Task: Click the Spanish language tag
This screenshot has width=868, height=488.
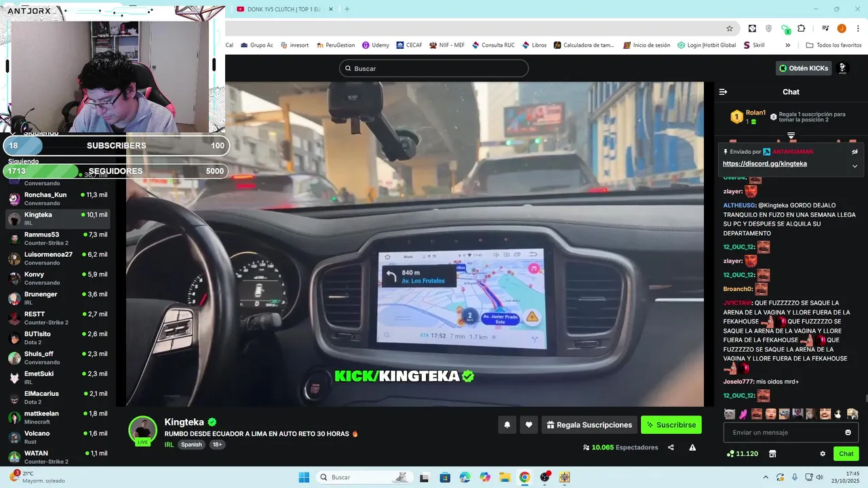Action: tap(191, 445)
